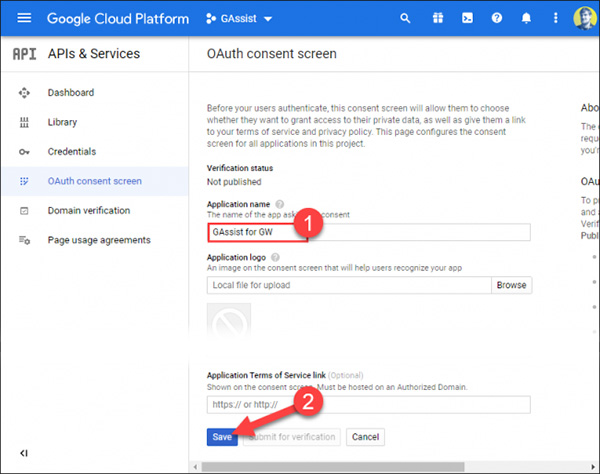Click the Application logo help icon
Screen dimensions: 600x474
coord(274,257)
